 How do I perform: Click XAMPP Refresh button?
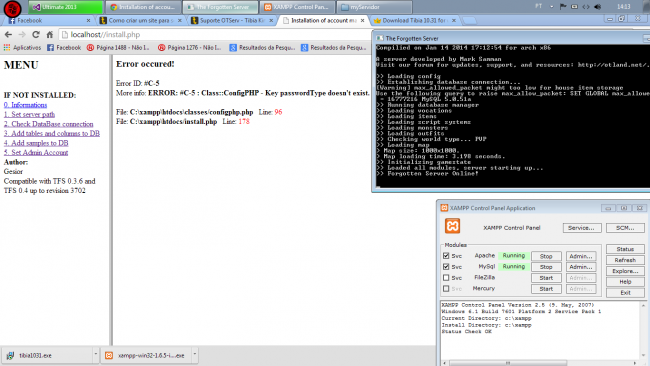625,260
